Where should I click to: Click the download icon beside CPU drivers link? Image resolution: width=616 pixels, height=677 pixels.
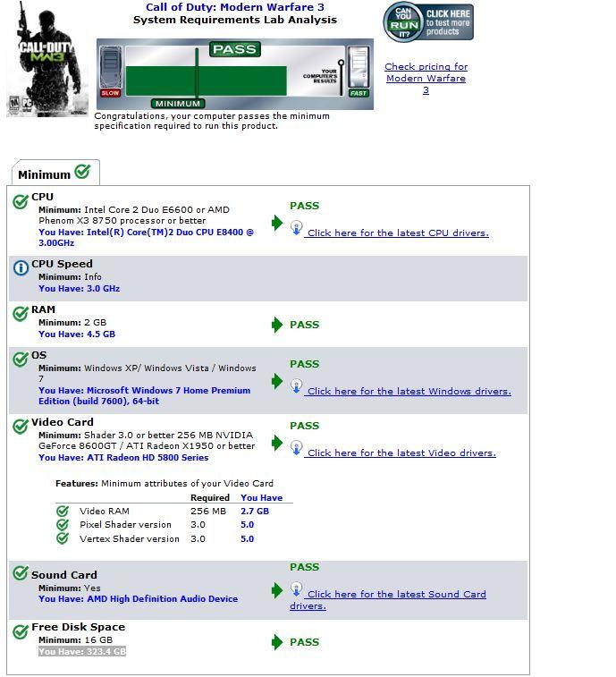point(296,227)
